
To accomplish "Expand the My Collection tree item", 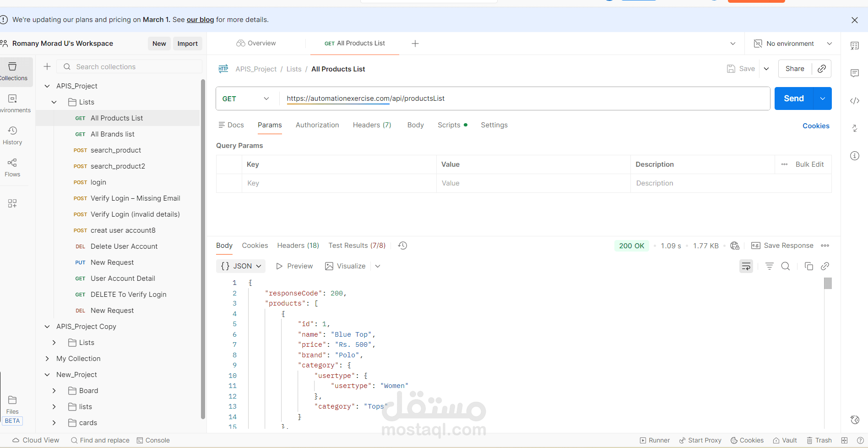I will click(47, 359).
